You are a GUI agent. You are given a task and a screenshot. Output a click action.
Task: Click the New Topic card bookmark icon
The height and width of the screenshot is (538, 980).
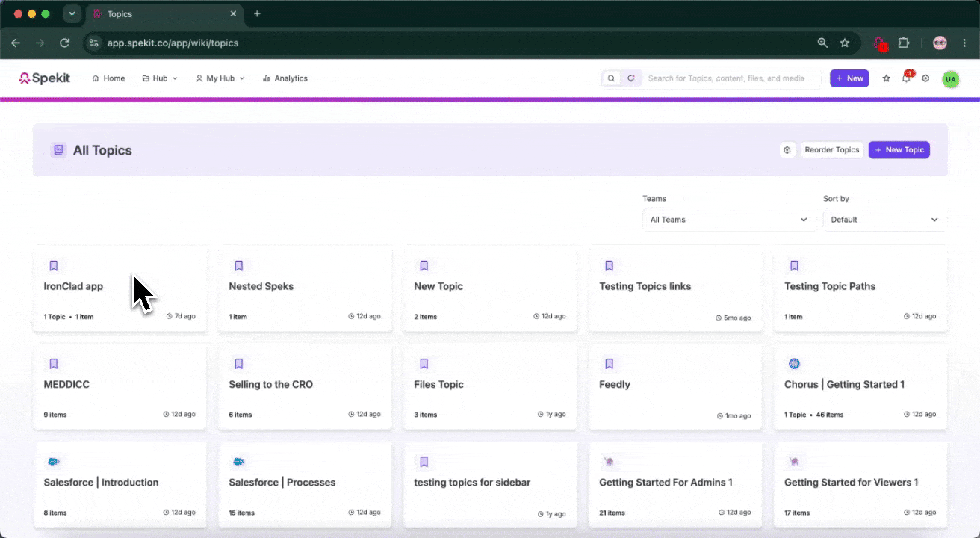424,266
